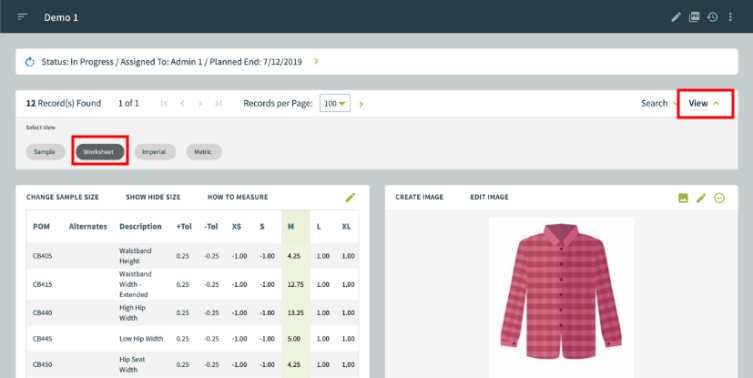Screen dimensions: 753x378
Task: Click the Waistband Height description
Action: (135, 256)
